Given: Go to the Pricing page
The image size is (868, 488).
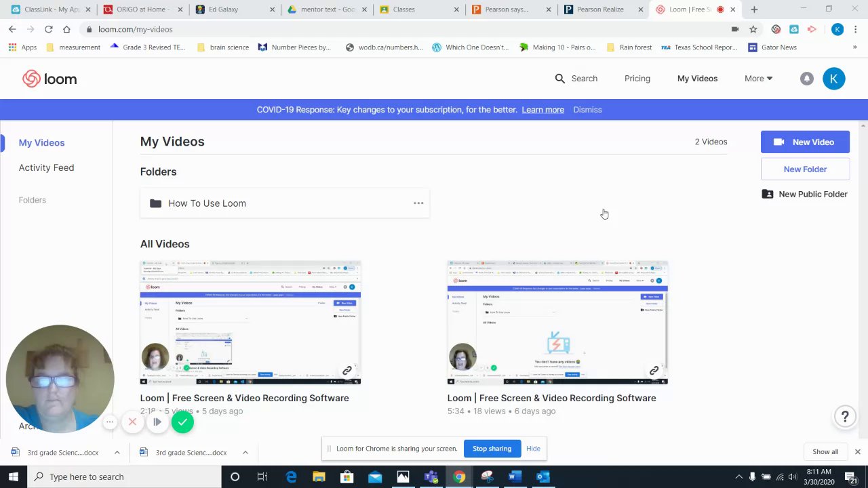Looking at the screenshot, I should click(637, 79).
